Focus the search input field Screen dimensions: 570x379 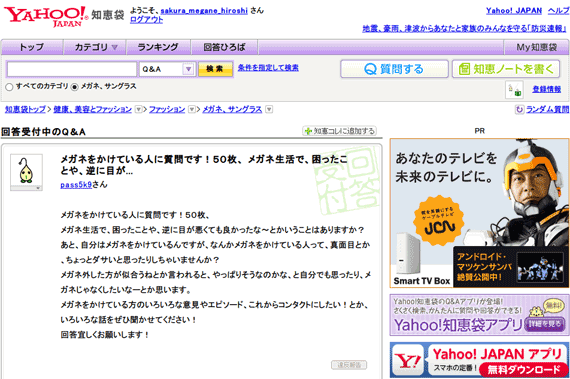pyautogui.click(x=72, y=69)
